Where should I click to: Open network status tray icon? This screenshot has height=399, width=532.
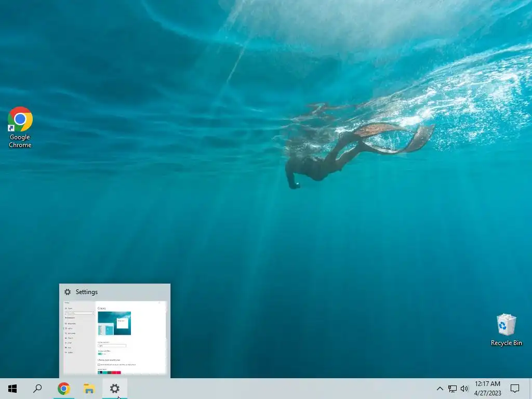tap(453, 389)
